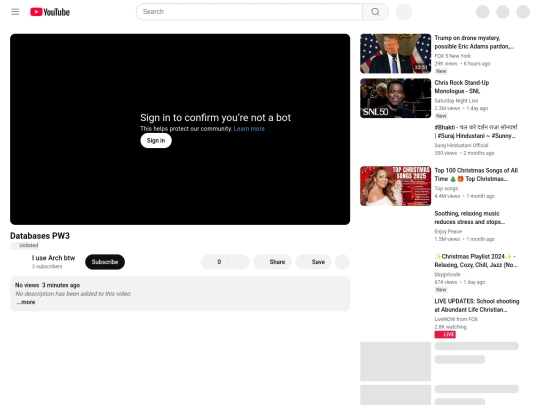Screen dimensions: 540x405
Task: Click the Sign in button in player
Action: pos(156,141)
